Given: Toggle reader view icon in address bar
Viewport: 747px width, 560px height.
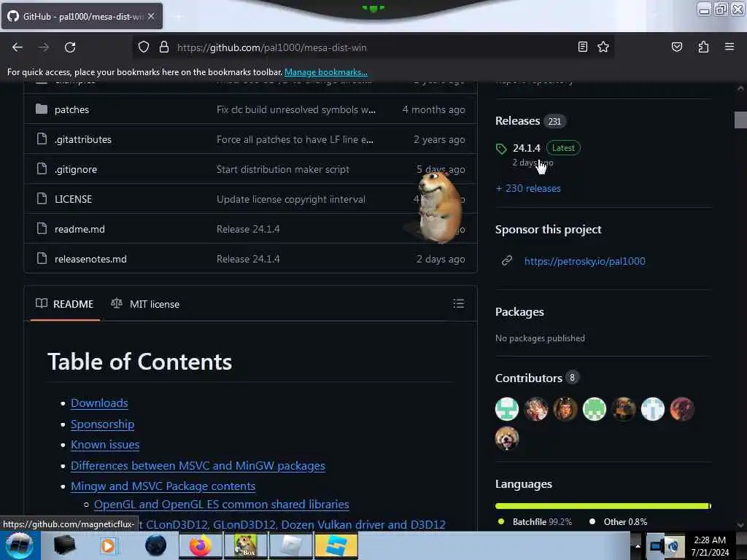Looking at the screenshot, I should (582, 47).
